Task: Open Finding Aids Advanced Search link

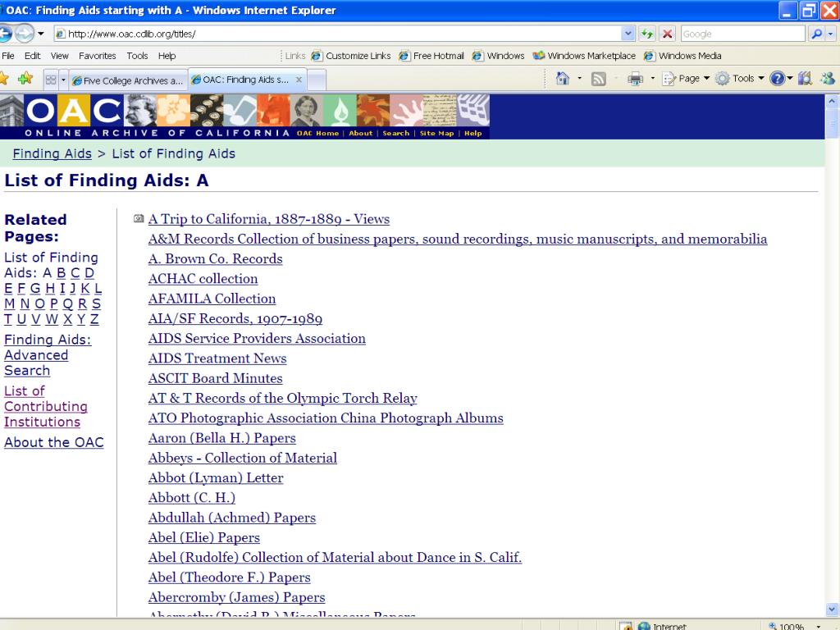Action: (48, 355)
